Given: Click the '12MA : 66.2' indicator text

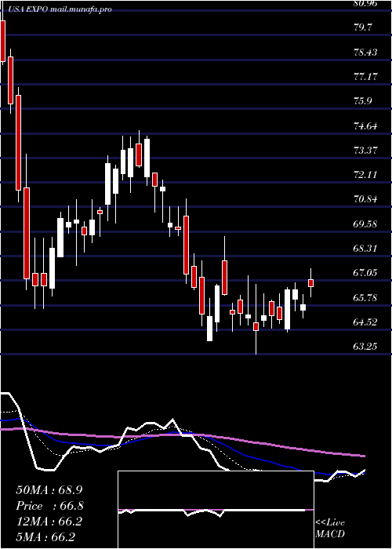Looking at the screenshot, I should click(49, 522).
